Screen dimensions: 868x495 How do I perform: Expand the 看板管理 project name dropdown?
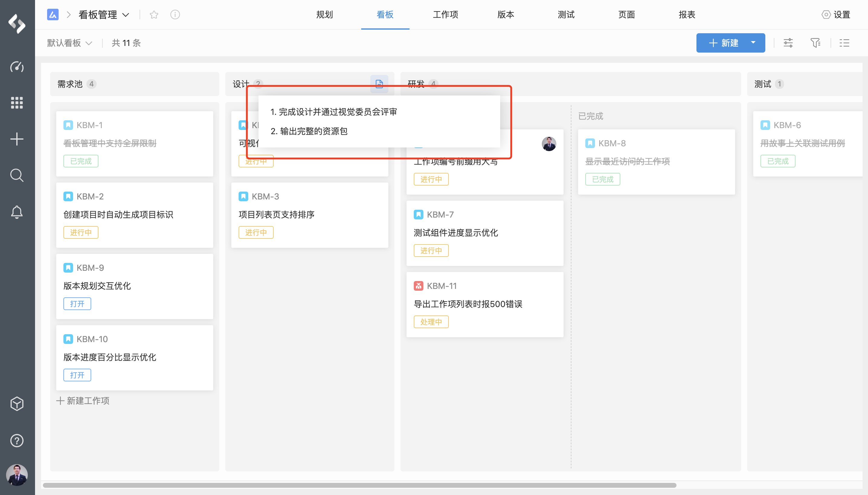[x=104, y=15]
